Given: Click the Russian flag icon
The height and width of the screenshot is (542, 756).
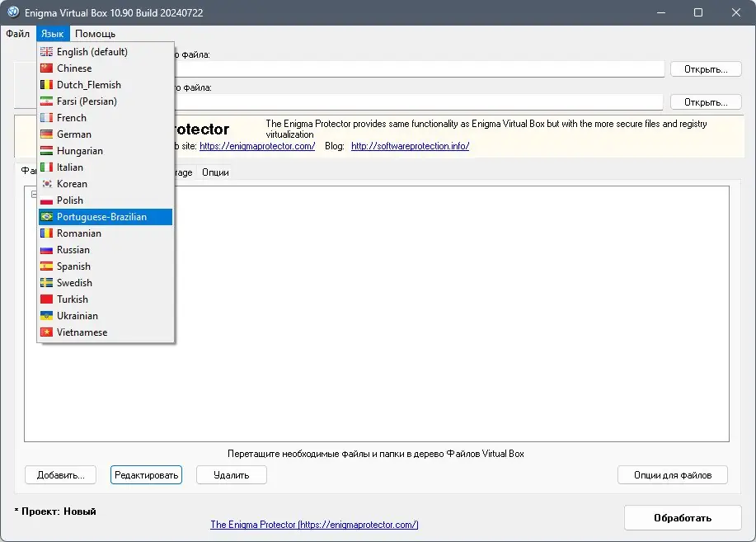Looking at the screenshot, I should click(x=47, y=249).
